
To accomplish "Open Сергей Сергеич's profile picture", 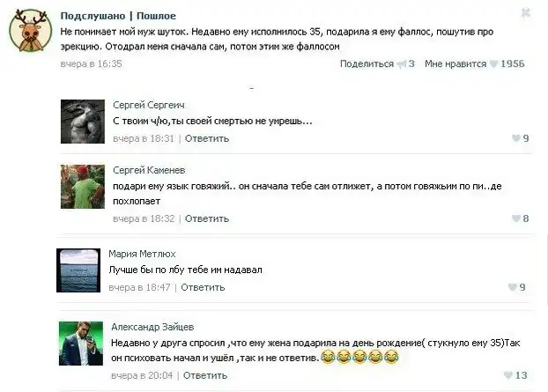I will tap(83, 122).
